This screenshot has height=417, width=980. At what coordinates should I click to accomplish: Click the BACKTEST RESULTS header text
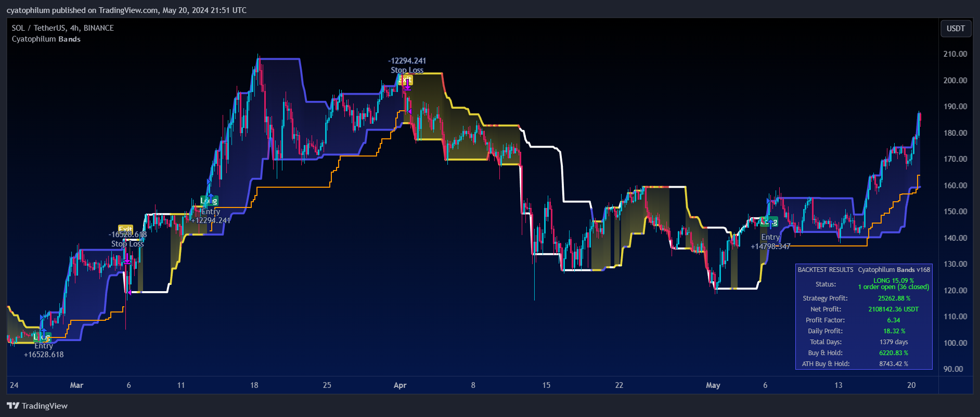[826, 270]
